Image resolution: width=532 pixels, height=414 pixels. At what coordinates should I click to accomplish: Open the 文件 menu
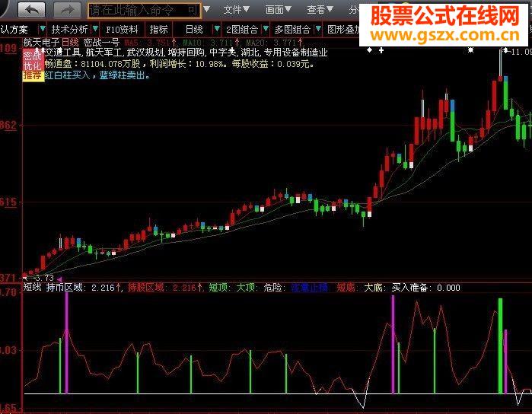point(236,9)
